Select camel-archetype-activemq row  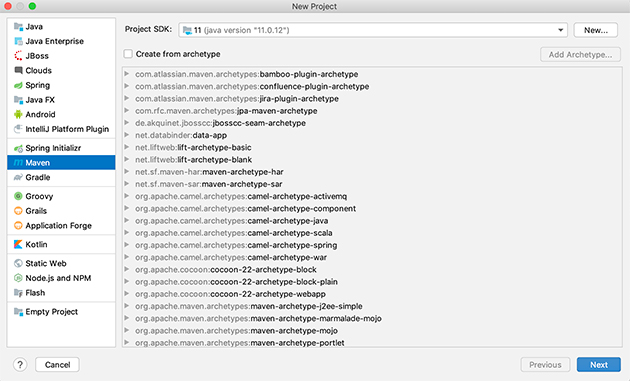(372, 196)
